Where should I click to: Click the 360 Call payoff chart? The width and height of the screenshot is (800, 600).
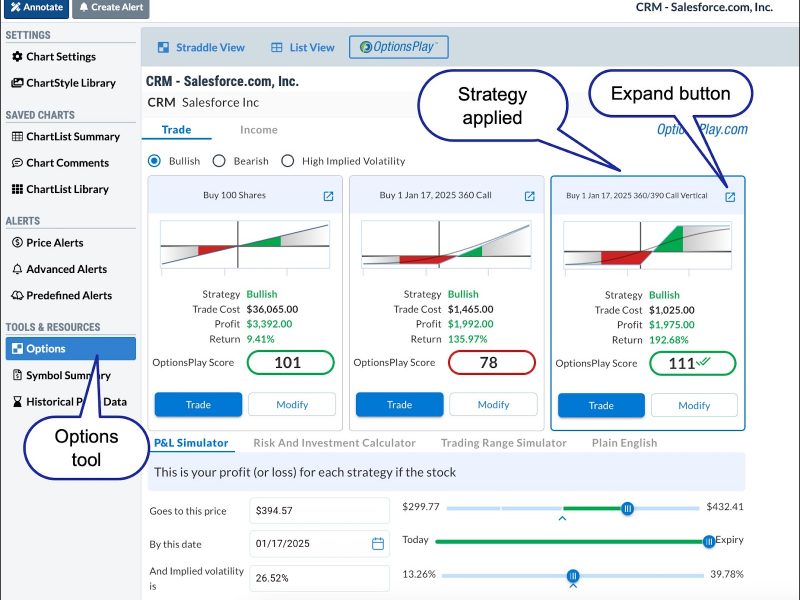pos(446,244)
